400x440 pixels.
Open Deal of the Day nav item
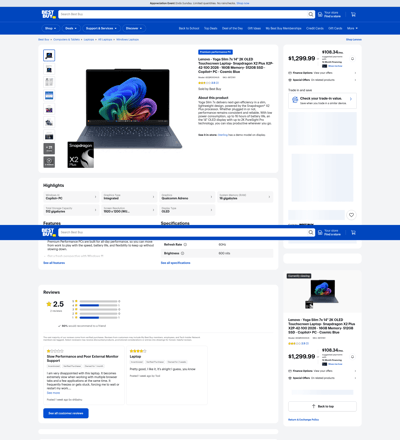(232, 28)
